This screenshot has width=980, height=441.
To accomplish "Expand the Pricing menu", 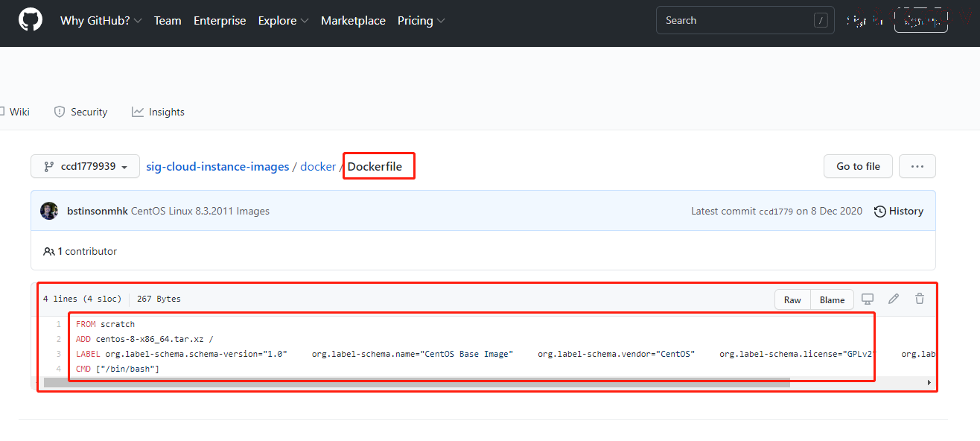I will pos(421,21).
